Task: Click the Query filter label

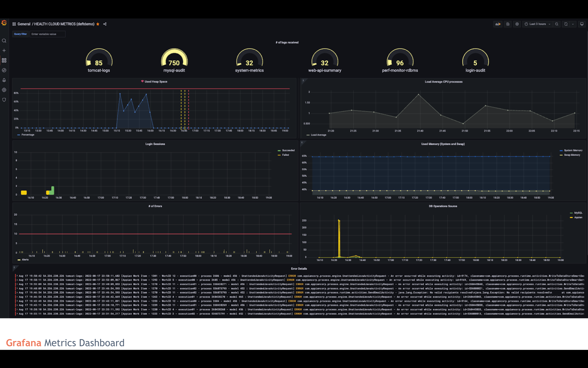Action: coord(20,34)
